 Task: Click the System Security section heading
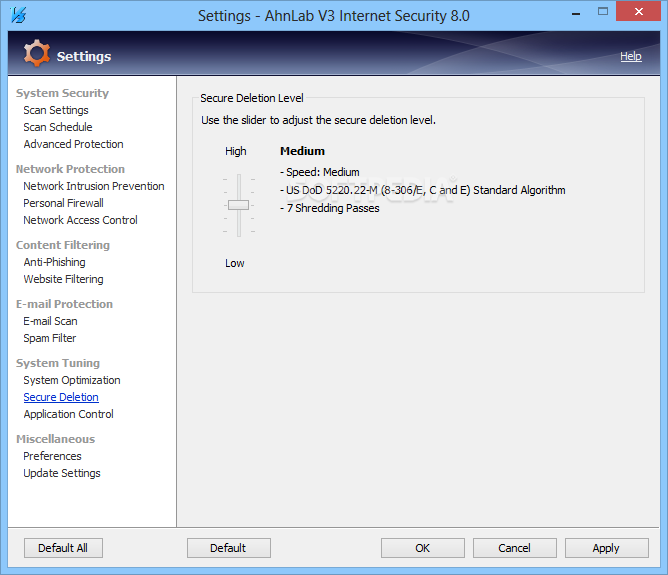(62, 93)
